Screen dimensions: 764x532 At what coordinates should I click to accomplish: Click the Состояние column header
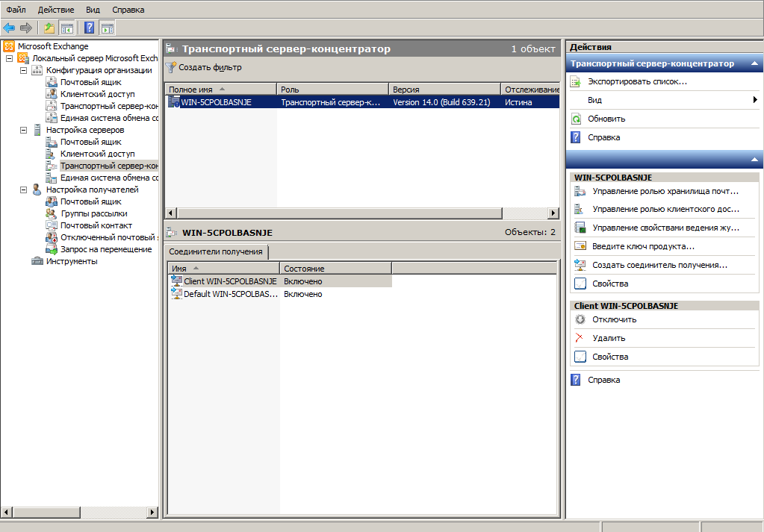click(335, 268)
